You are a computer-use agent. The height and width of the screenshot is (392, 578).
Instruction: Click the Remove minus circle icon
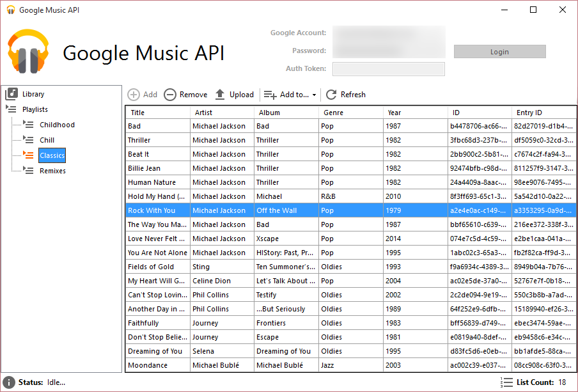(x=170, y=95)
